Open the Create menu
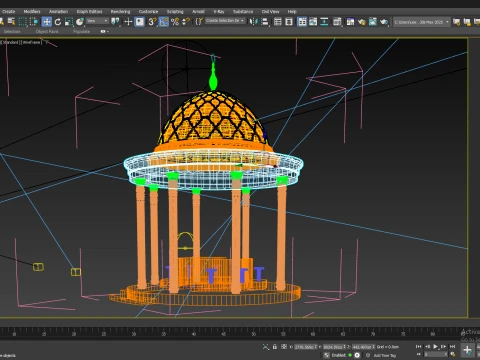 coord(8,12)
